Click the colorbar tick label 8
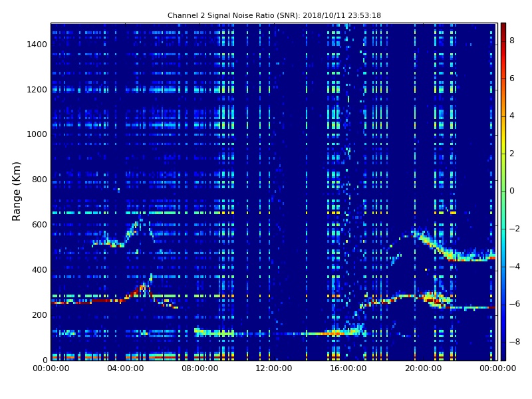The image size is (532, 399). coord(511,41)
